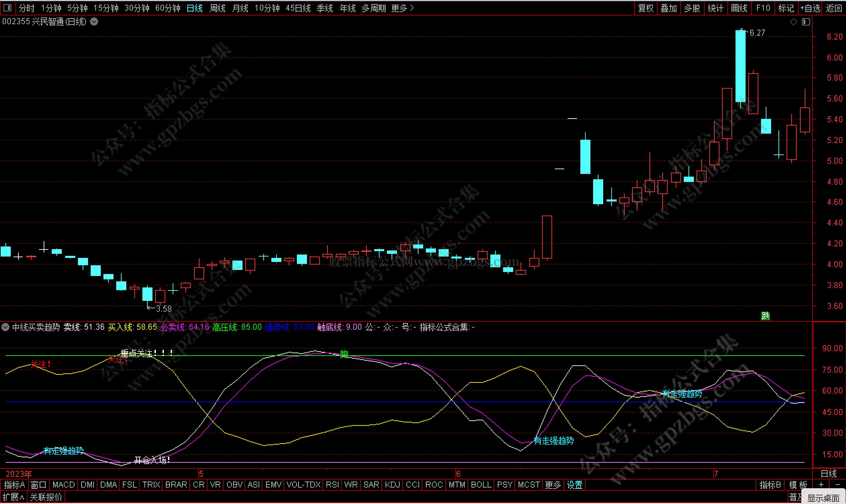
Task: Apply the EMV indicator
Action: click(x=273, y=485)
